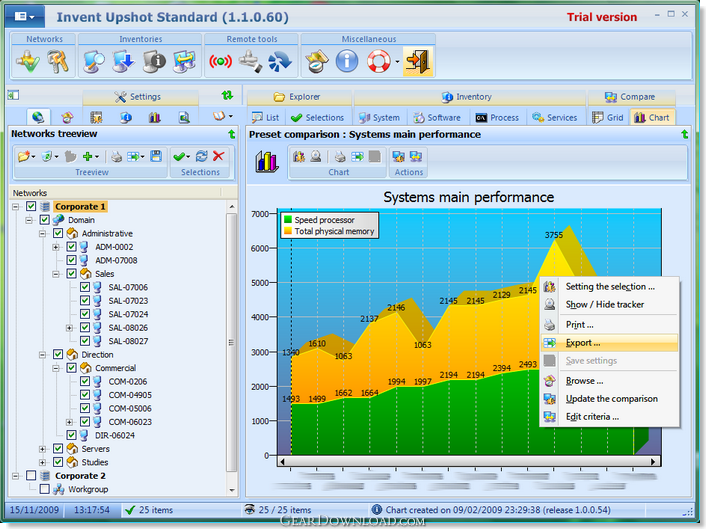Screen dimensions: 706x529
Task: Click the refresh selections icon
Action: [202, 156]
